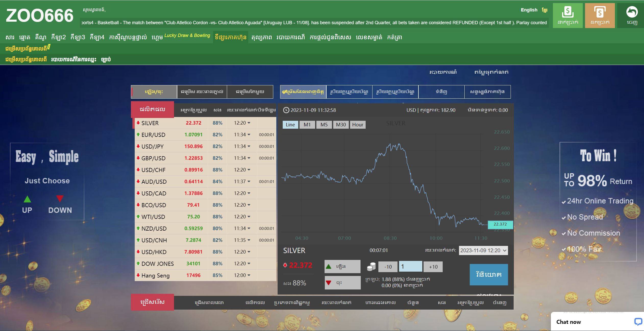Viewport: 644px width, 331px height.
Task: Click the របាយការណ៍ report link above chart
Action: point(443,72)
